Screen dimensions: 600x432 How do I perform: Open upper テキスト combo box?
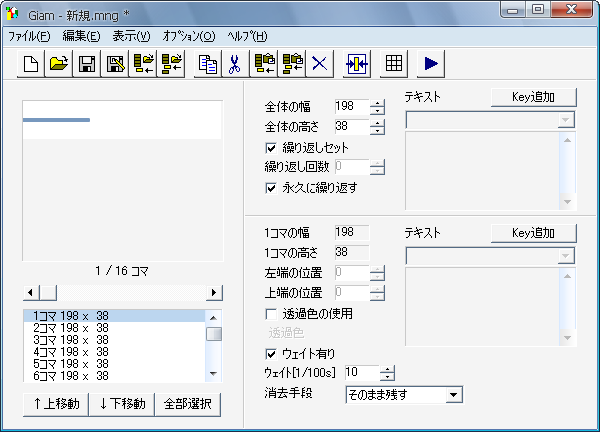[x=490, y=120]
